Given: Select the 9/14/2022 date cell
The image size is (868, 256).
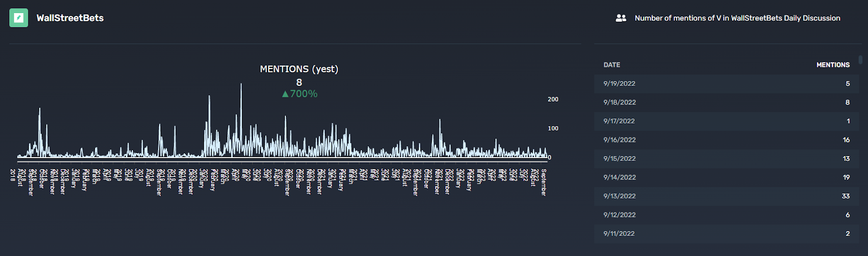Looking at the screenshot, I should pos(619,177).
